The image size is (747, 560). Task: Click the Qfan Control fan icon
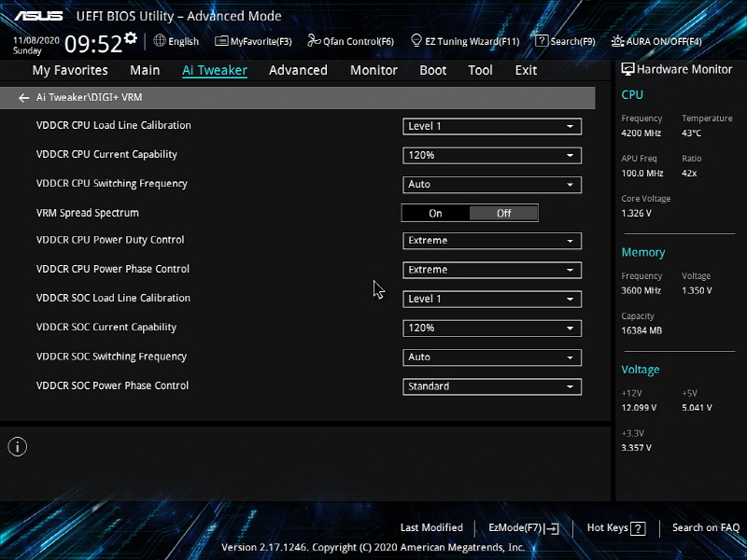tap(314, 41)
